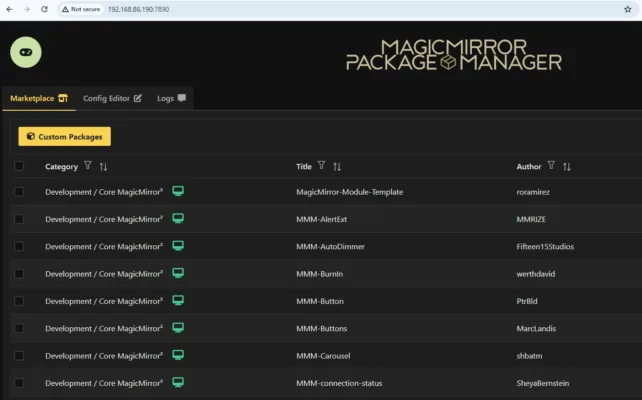Click author MarcLandis
The image size is (642, 400).
pos(536,329)
